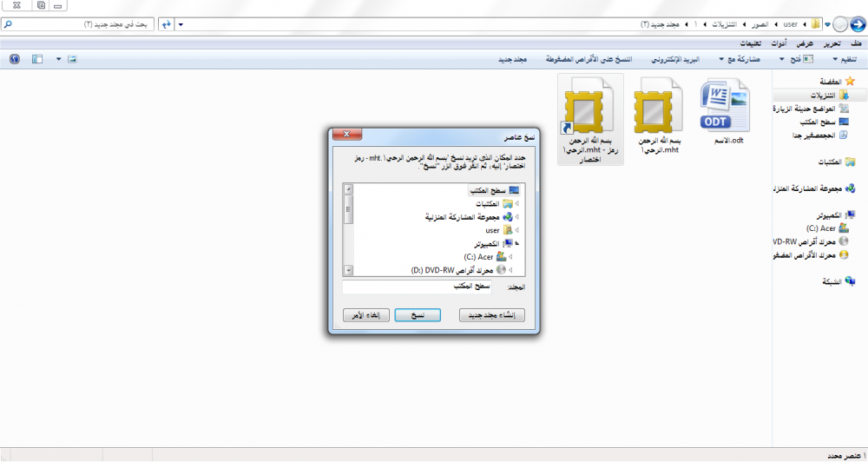Viewport: 868px width, 462px height.
Task: Open the أدوات menu
Action: (779, 43)
